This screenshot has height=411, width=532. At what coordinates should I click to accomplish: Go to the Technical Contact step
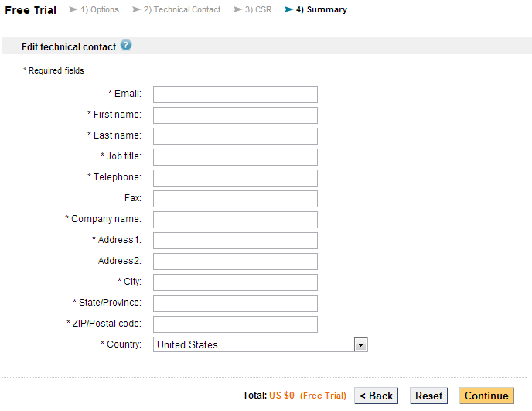(x=182, y=10)
